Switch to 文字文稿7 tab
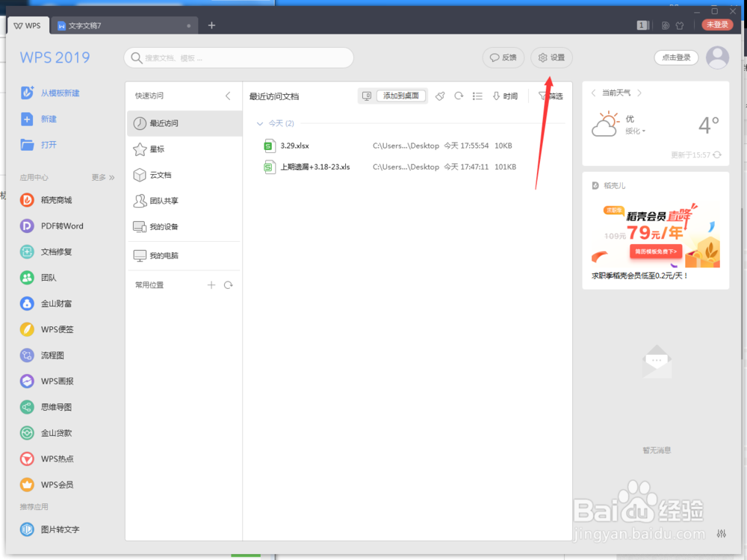 124,25
